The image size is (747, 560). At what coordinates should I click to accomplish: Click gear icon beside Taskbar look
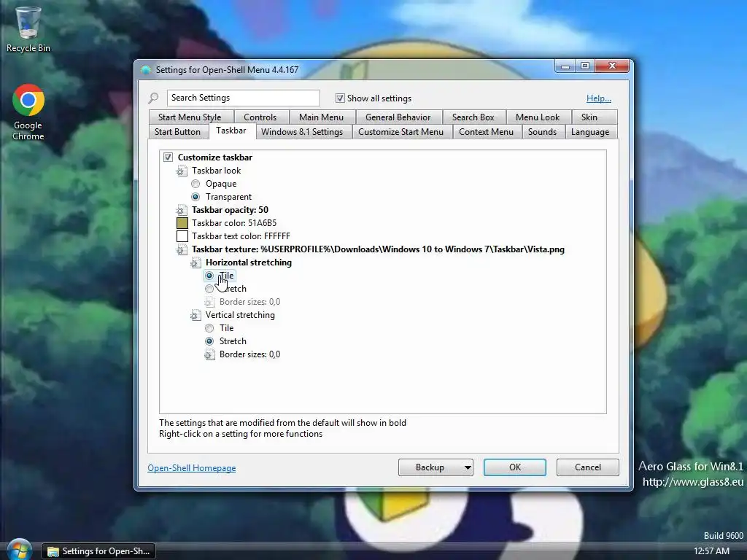click(181, 171)
